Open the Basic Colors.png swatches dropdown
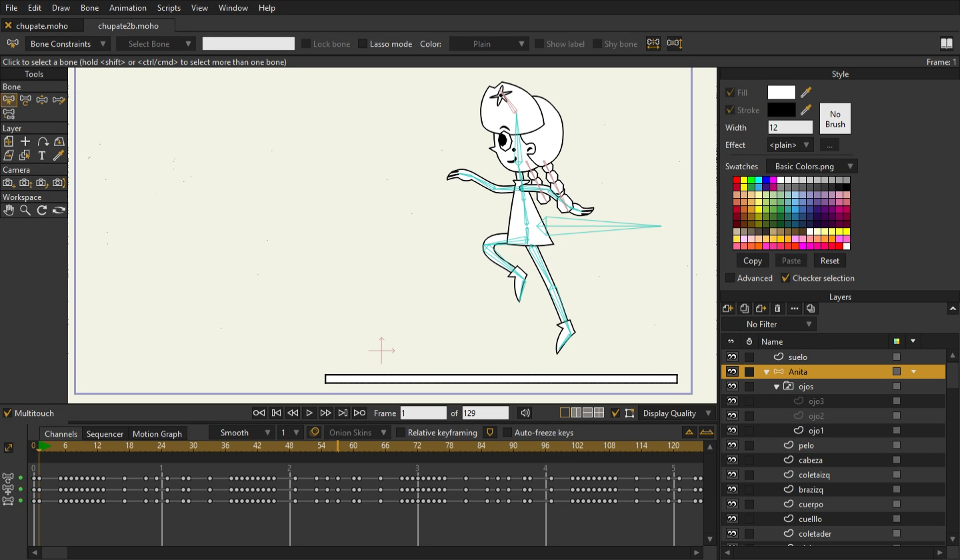Viewport: 960px width, 560px height. point(812,167)
